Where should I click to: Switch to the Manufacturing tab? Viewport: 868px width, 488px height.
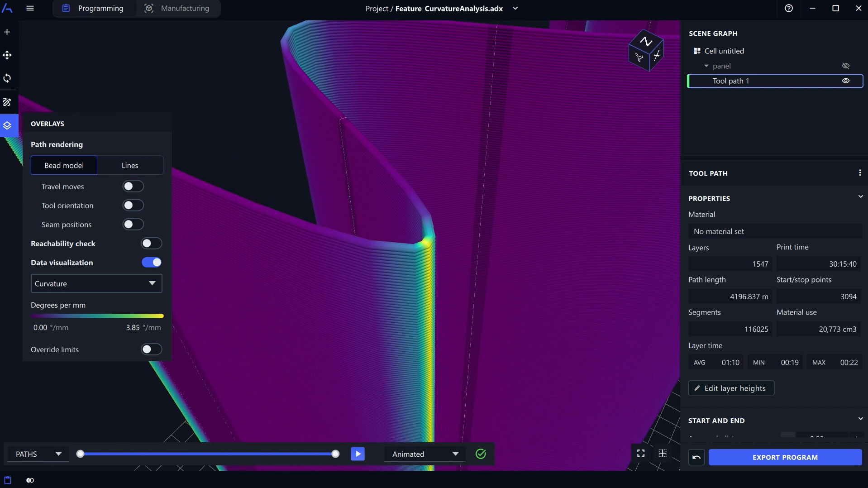point(177,8)
